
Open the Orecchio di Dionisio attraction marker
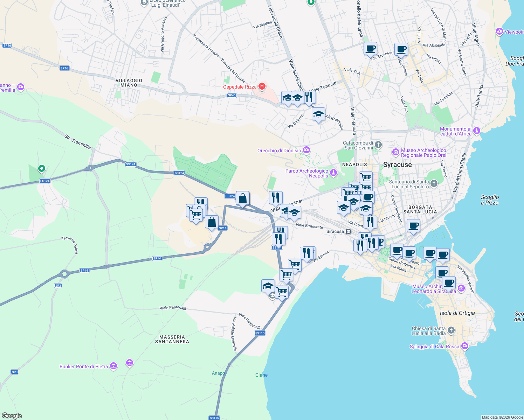306,150
